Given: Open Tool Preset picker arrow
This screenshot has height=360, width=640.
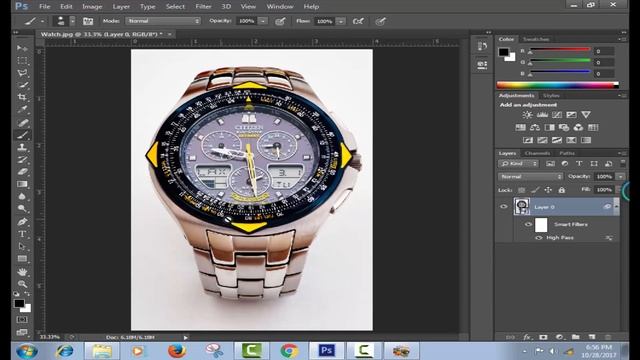Looking at the screenshot, I should coord(42,21).
